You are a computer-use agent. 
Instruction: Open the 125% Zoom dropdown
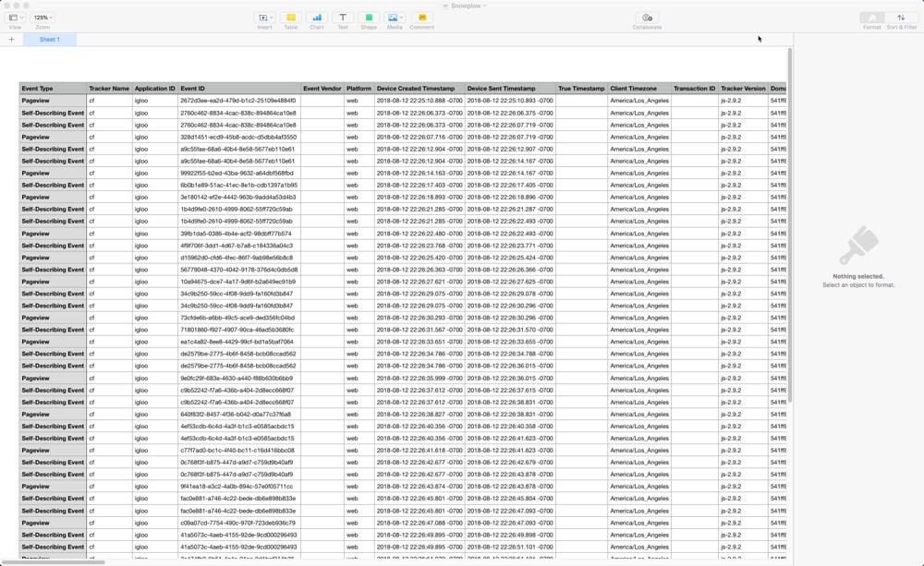(43, 18)
